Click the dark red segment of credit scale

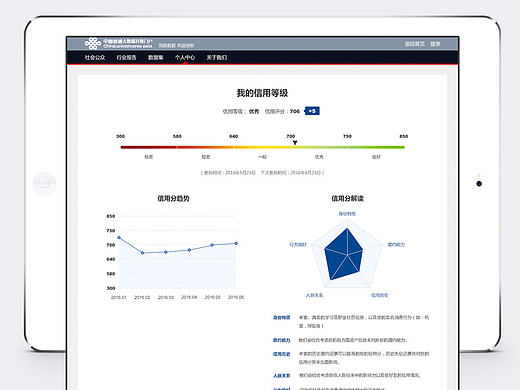[x=149, y=147]
